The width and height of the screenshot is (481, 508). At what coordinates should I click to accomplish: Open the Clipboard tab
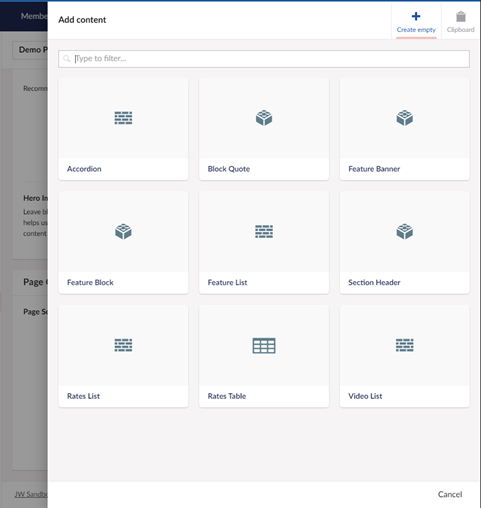click(x=461, y=22)
